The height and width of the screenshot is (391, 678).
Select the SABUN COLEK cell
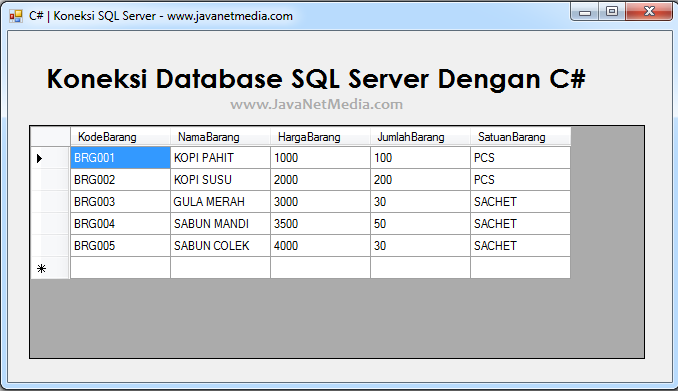coord(220,246)
